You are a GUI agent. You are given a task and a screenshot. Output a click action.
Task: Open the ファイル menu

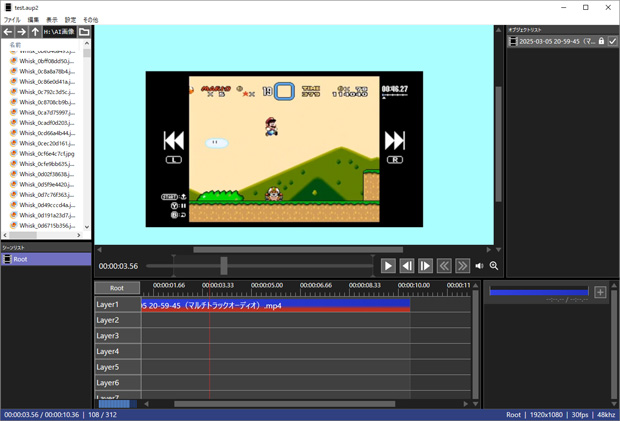[x=12, y=20]
